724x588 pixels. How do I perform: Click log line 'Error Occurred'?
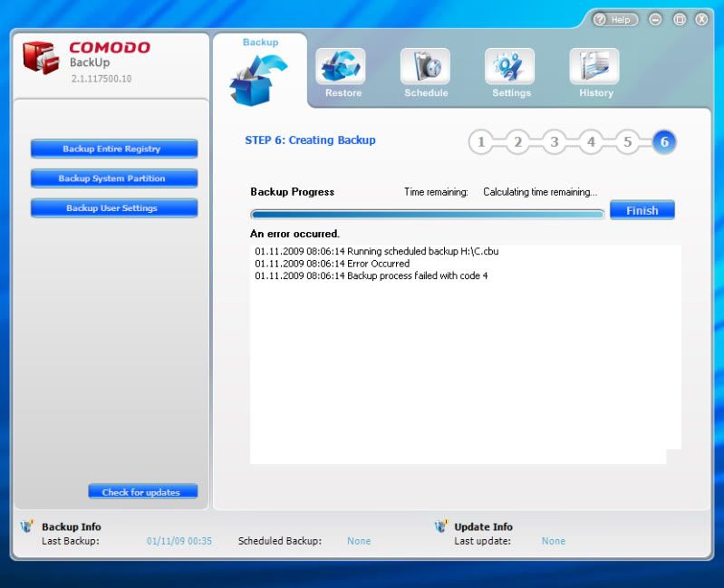coord(332,264)
